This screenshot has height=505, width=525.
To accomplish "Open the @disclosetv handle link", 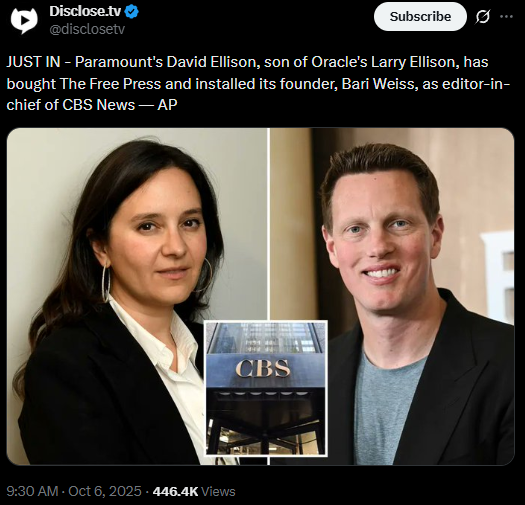I will tap(87, 29).
